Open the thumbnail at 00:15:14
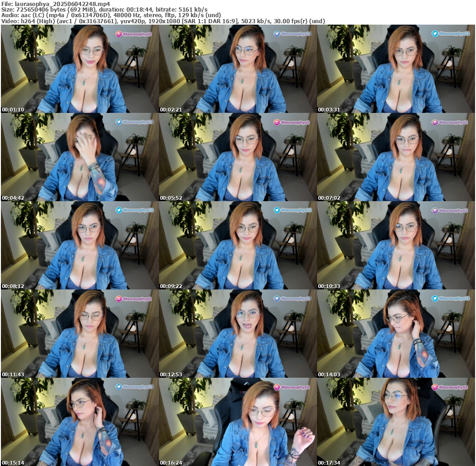Viewport: 476px width, 466px height. [79, 422]
